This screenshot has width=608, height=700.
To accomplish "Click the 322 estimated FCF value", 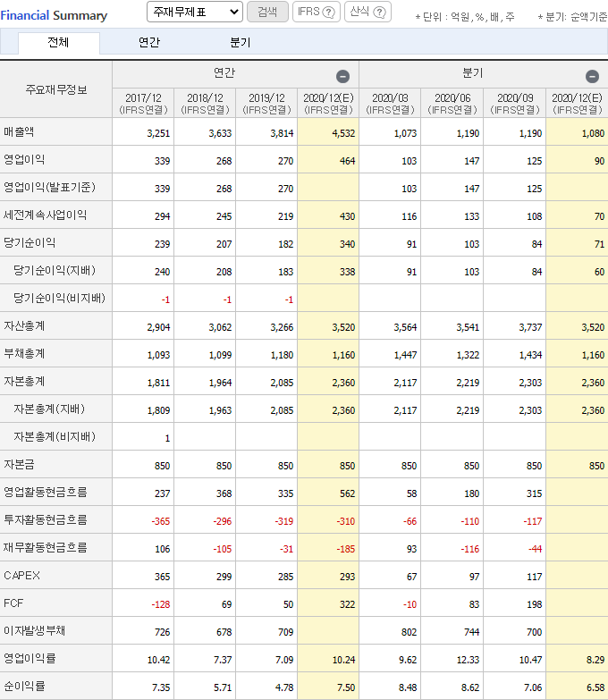I will point(347,604).
